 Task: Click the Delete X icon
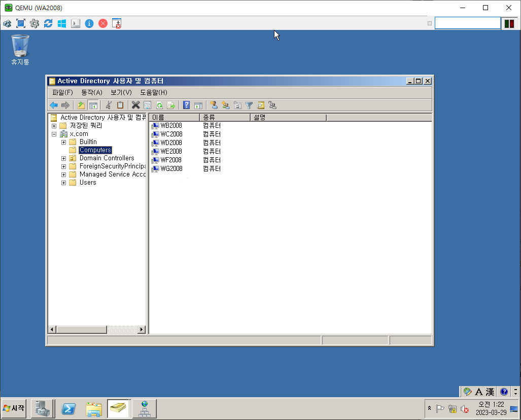[x=135, y=106]
